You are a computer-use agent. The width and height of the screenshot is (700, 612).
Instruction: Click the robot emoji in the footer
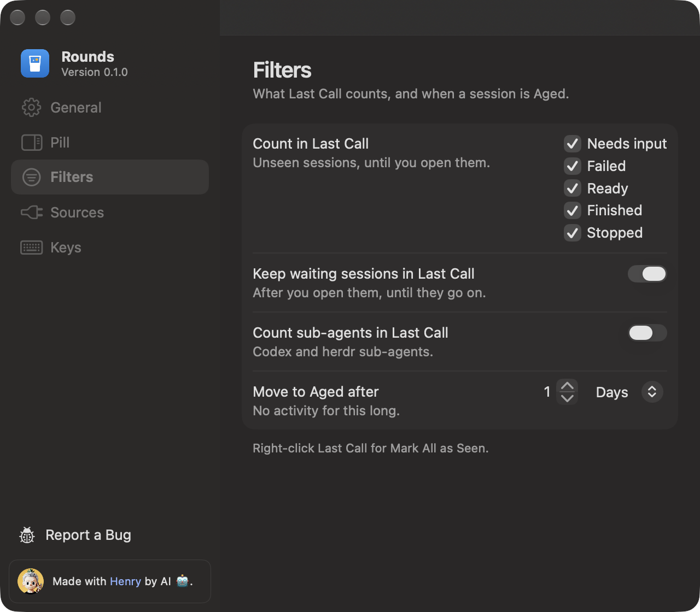pyautogui.click(x=183, y=581)
